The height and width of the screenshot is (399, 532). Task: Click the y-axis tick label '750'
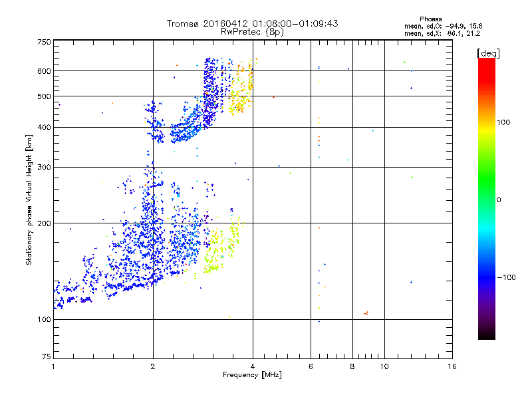44,42
